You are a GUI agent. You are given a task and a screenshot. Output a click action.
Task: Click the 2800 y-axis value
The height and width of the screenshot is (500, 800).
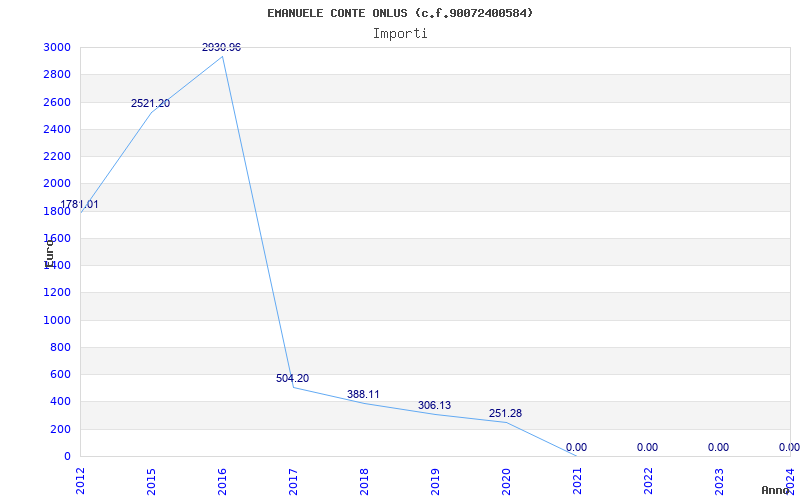click(x=57, y=74)
